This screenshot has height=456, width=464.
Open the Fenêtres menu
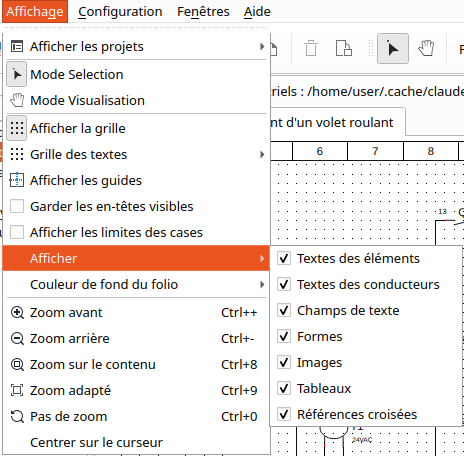(203, 12)
